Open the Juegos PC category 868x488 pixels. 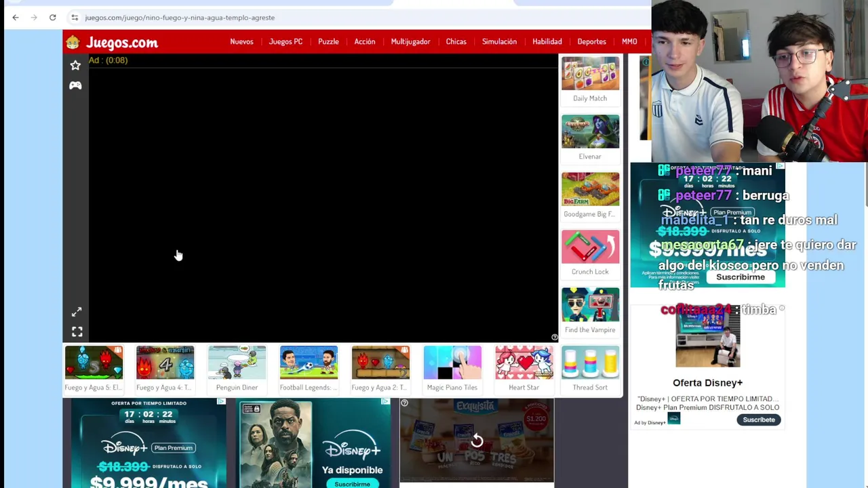click(285, 41)
